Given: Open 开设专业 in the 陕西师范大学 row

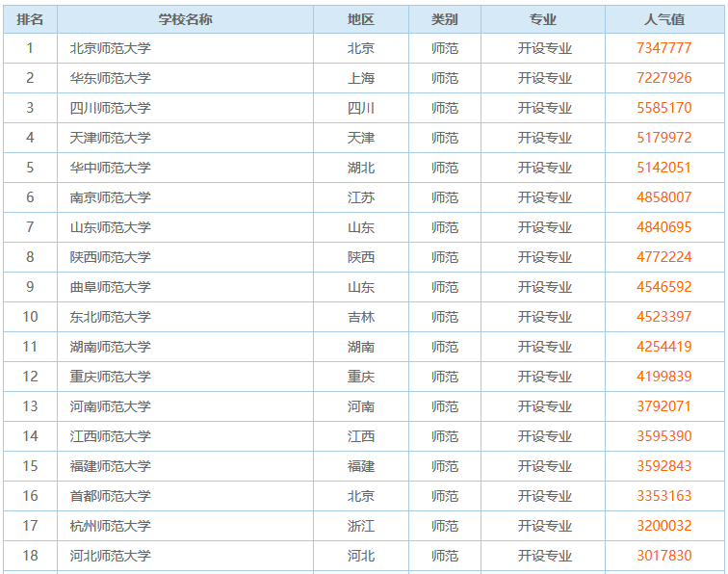Looking at the screenshot, I should (x=545, y=257).
